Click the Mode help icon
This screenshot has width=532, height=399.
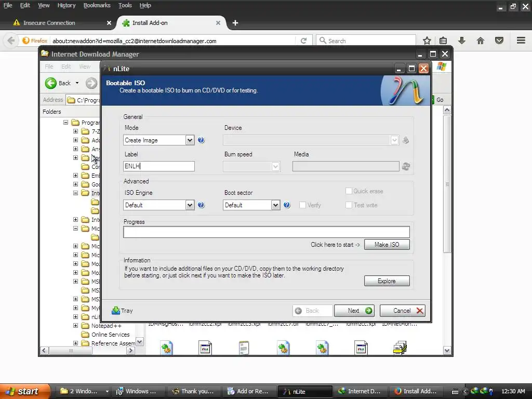pyautogui.click(x=201, y=140)
